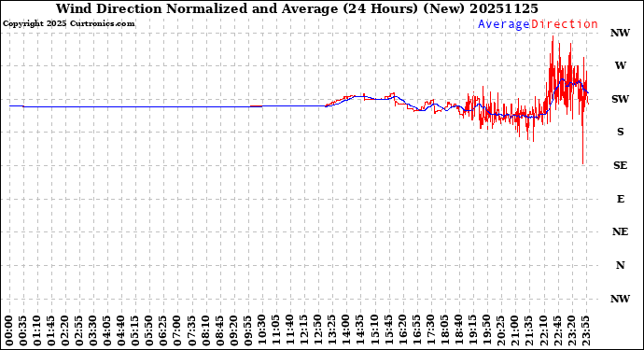Click the 12:50 time label

318,330
